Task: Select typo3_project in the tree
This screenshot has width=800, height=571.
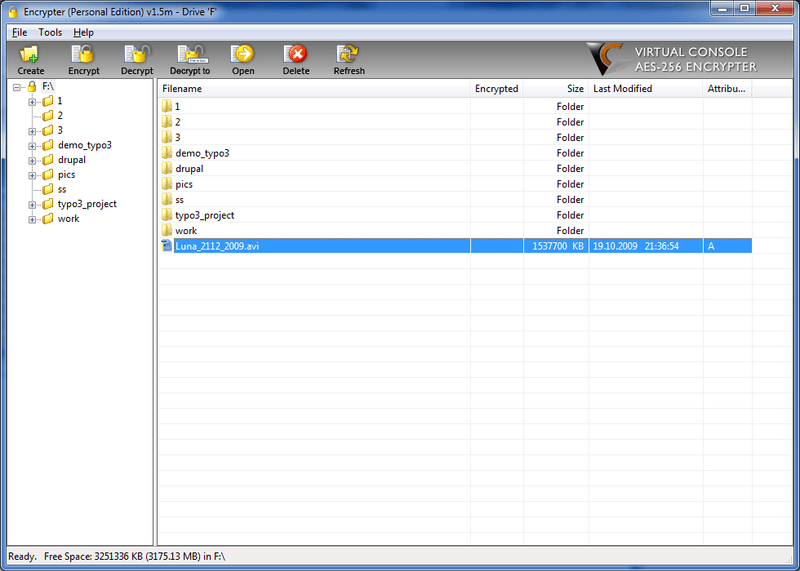Action: click(87, 204)
